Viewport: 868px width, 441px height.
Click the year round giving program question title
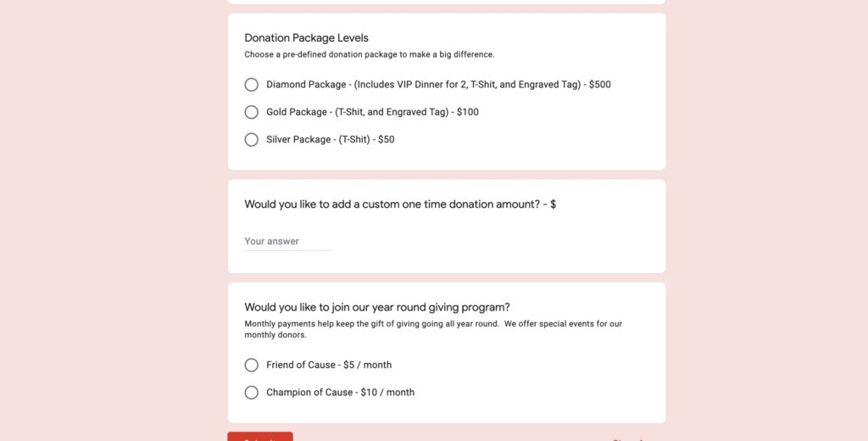coord(377,307)
